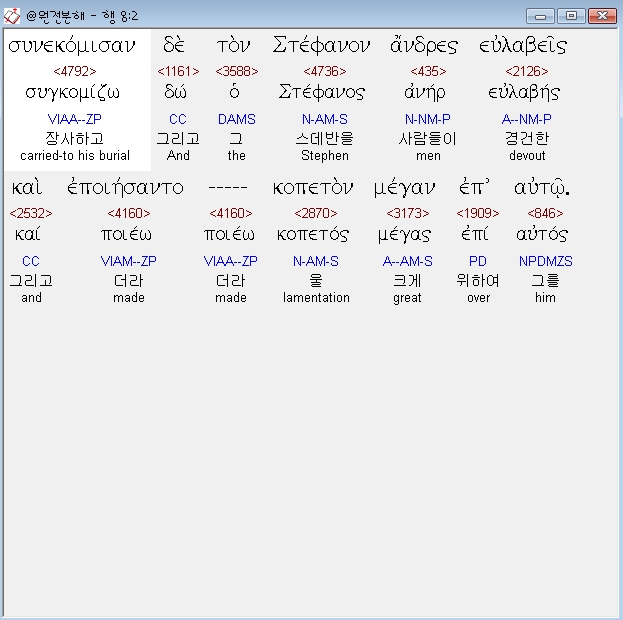Viewport: 623px width, 620px height.
Task: Click Strong's number <2870>
Action: 316,213
